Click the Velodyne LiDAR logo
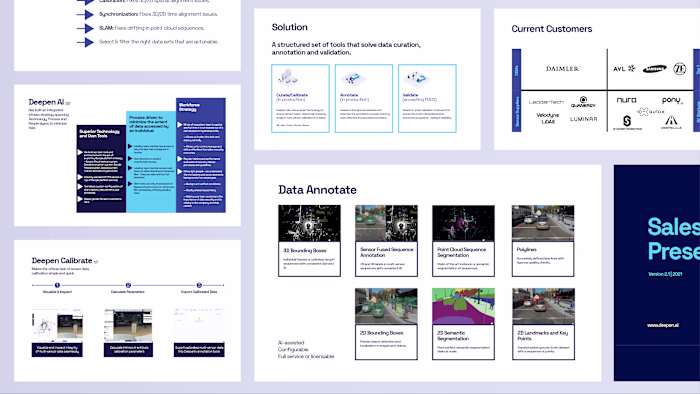 click(548, 118)
